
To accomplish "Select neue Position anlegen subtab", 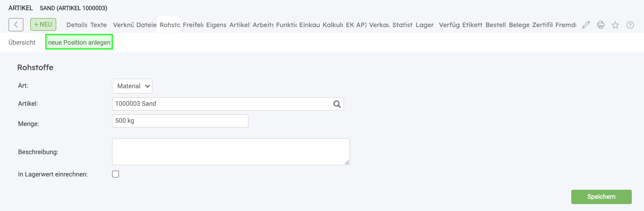I will click(x=79, y=43).
